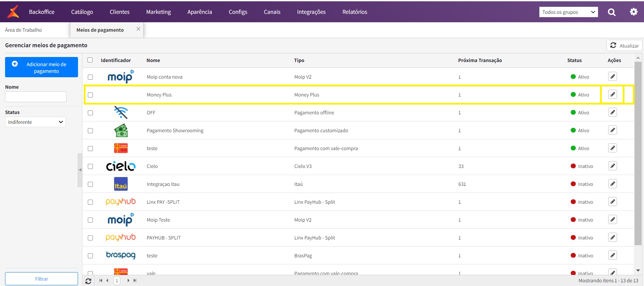This screenshot has height=286, width=644.
Task: Edit Pagamento Showrooming with pencil icon
Action: pos(613,130)
